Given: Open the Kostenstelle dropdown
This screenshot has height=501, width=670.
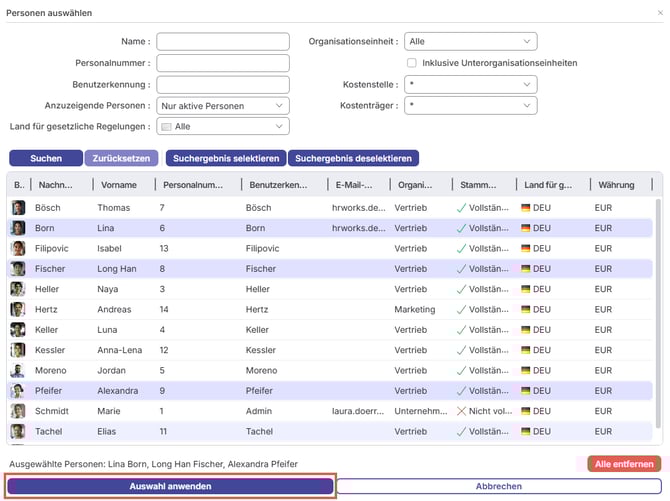Looking at the screenshot, I should tap(470, 84).
